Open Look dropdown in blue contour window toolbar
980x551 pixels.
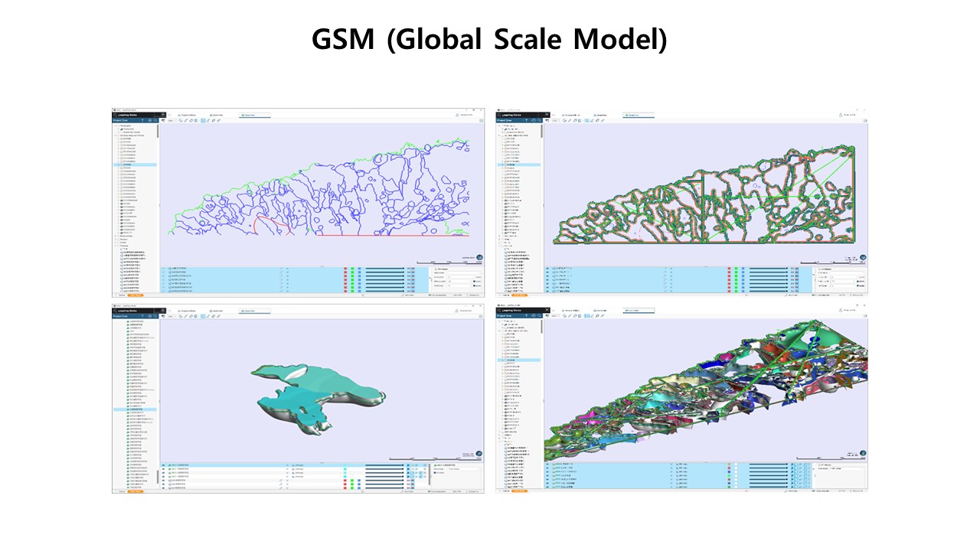coord(172,120)
